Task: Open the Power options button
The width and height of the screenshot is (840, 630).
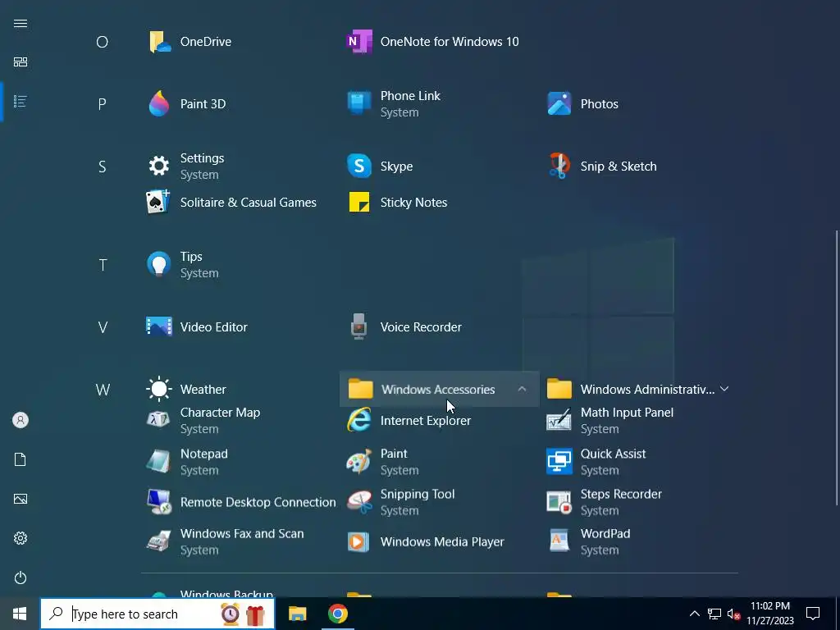Action: [21, 577]
